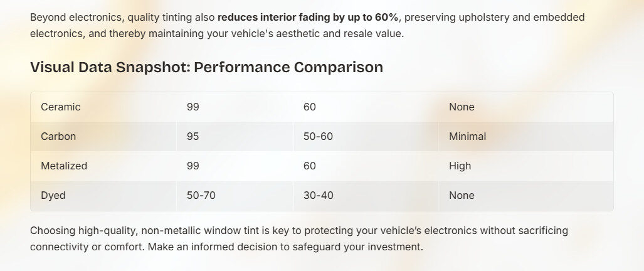644x271 pixels.
Task: Select the None cell in the Dyed row
Action: pyautogui.click(x=462, y=196)
